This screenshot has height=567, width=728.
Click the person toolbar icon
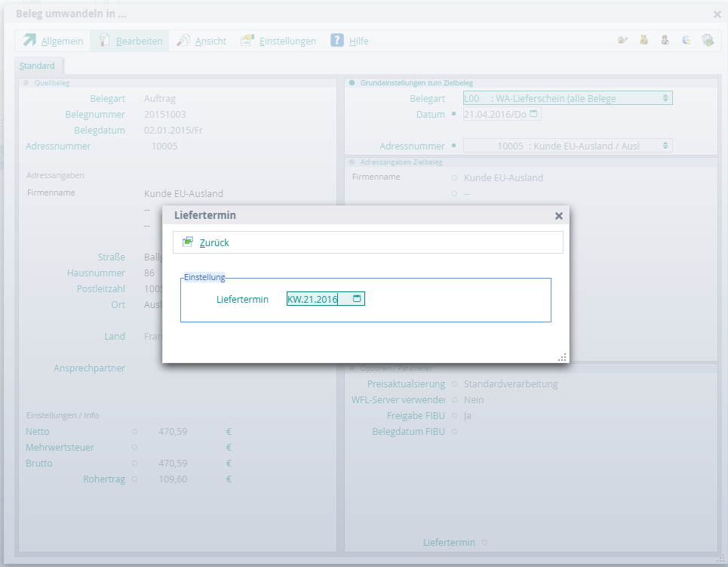tap(665, 41)
